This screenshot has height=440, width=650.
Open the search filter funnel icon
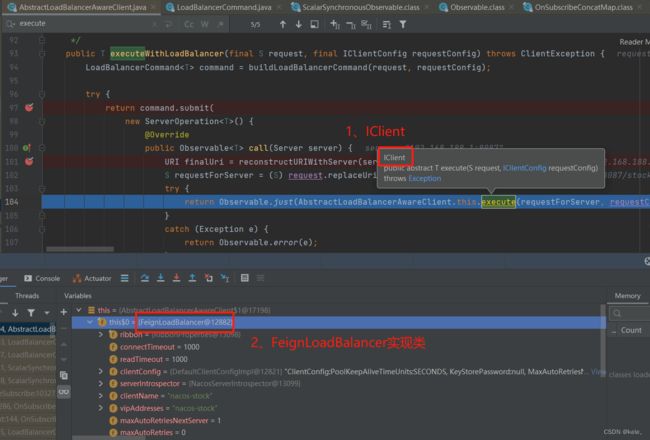coord(403,24)
